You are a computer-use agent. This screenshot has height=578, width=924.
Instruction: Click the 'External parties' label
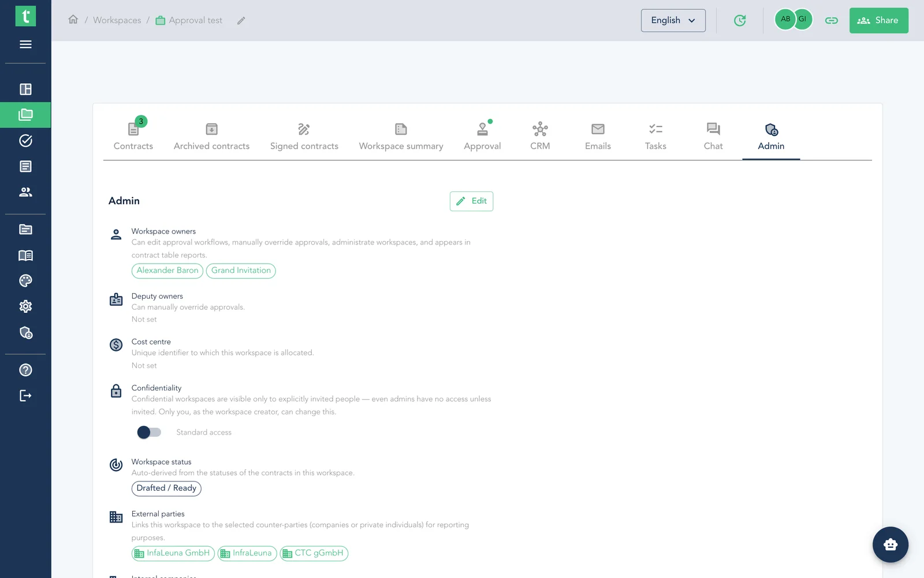(x=158, y=514)
